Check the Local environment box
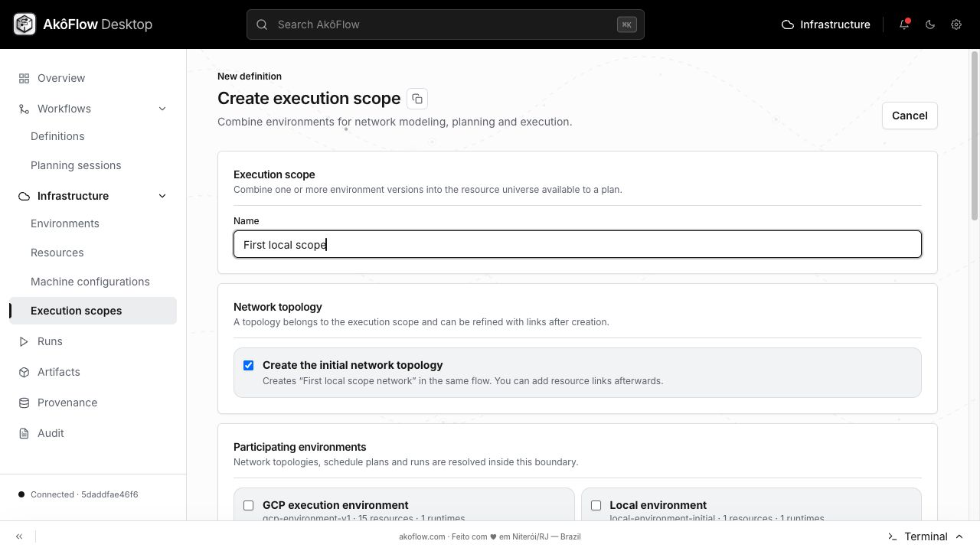Image resolution: width=980 pixels, height=551 pixels. [596, 505]
